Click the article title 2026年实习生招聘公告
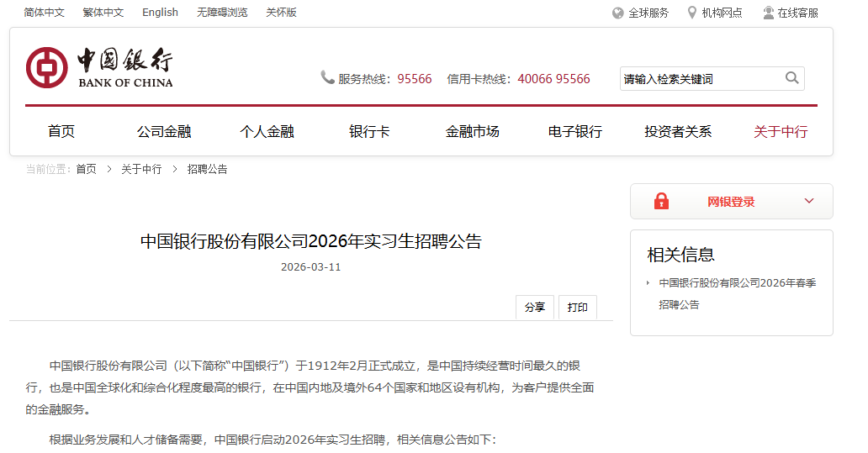The width and height of the screenshot is (868, 453). click(310, 241)
